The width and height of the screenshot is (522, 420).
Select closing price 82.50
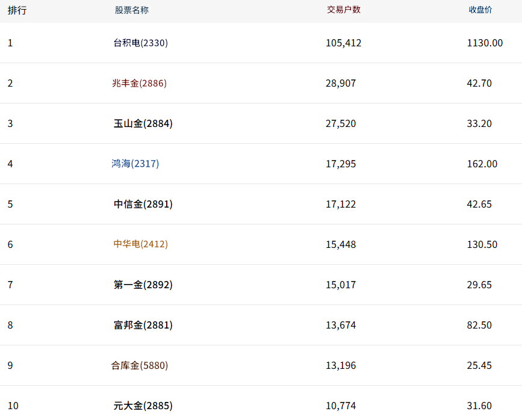[x=479, y=325]
